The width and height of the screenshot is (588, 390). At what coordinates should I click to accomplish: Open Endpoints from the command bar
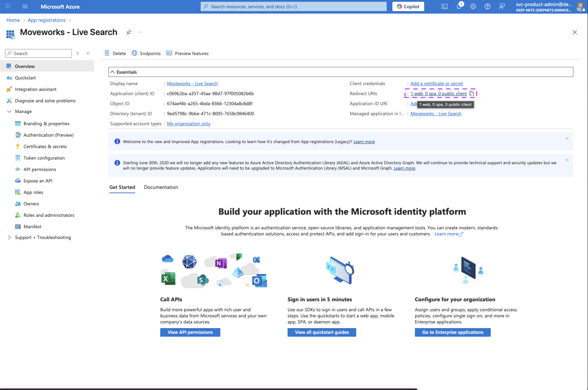pos(146,53)
